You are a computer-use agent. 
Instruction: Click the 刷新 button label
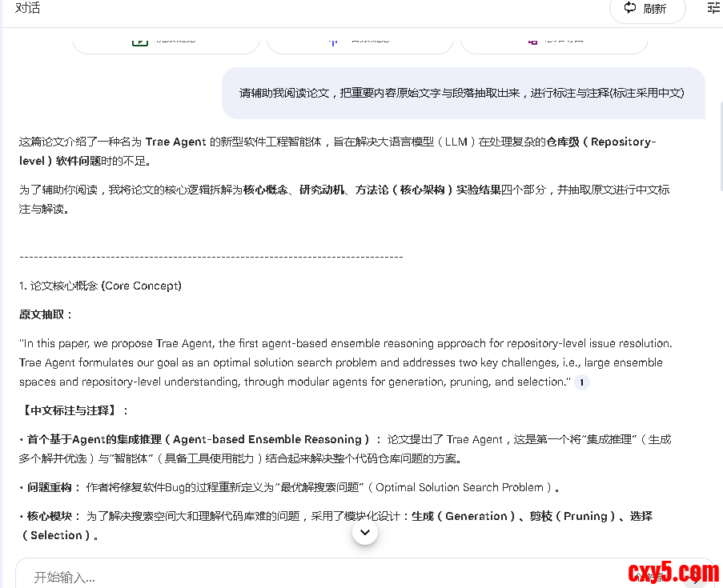[654, 9]
